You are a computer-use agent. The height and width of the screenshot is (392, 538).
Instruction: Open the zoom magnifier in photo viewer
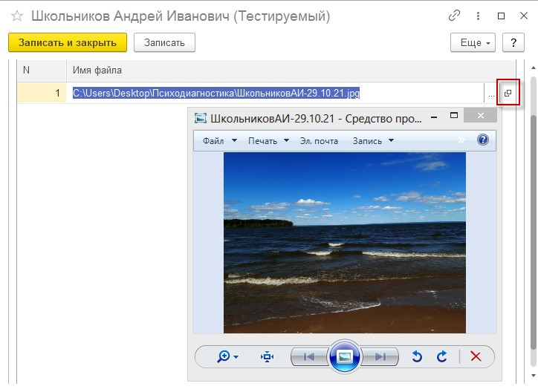click(224, 356)
